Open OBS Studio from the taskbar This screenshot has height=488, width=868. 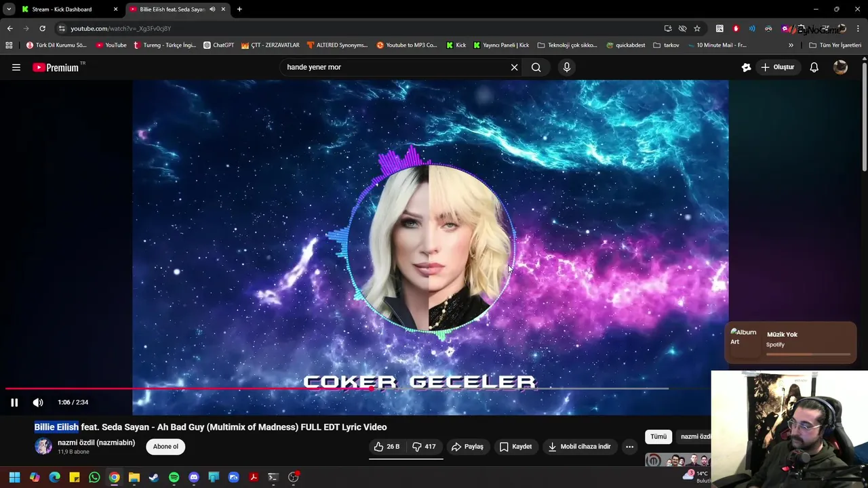(x=294, y=477)
